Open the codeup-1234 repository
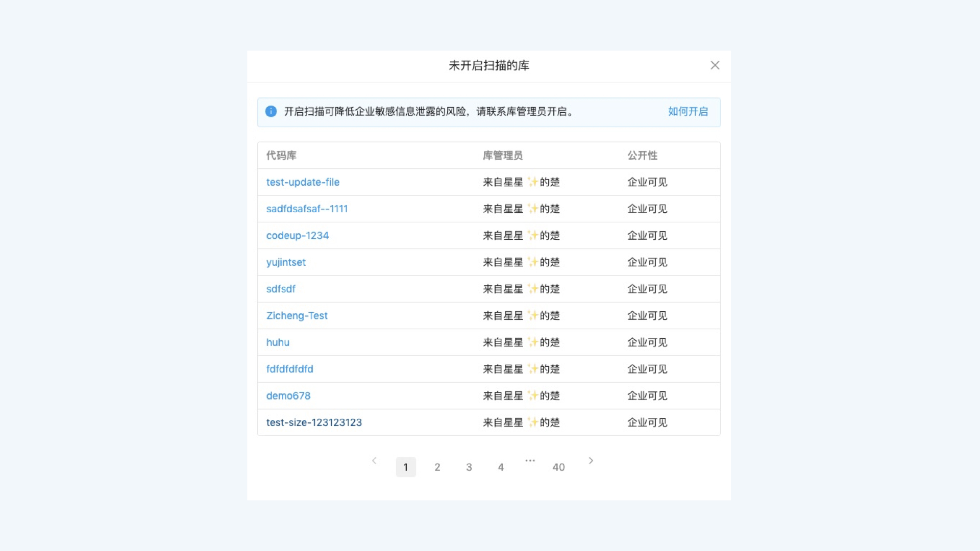980x551 pixels. coord(298,236)
